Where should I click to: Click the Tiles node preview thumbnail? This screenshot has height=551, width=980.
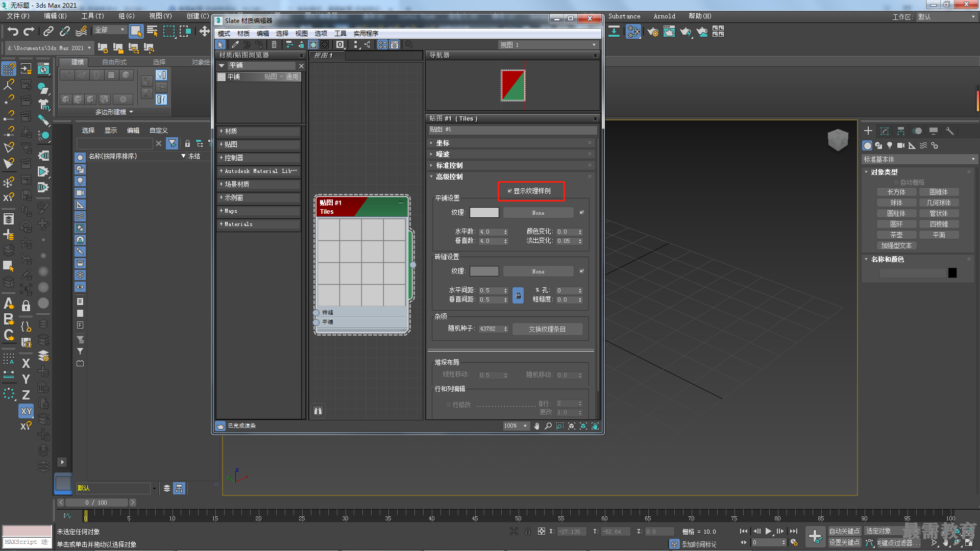click(x=361, y=262)
